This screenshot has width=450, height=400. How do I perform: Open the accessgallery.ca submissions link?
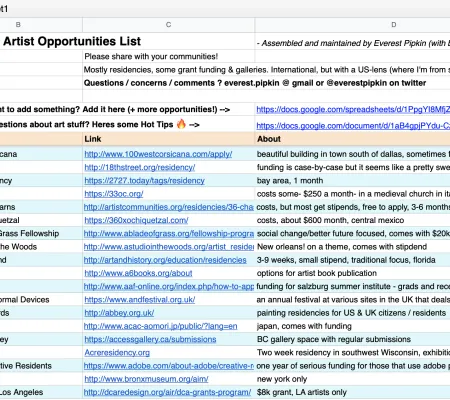tap(150, 339)
